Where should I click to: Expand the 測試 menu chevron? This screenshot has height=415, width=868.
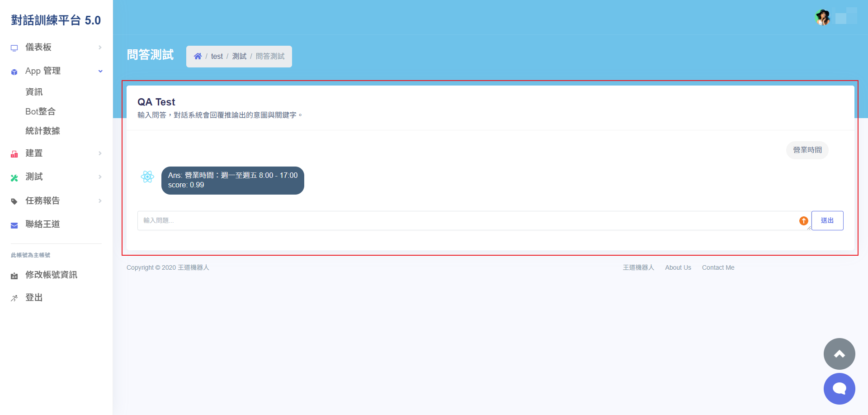tap(100, 176)
